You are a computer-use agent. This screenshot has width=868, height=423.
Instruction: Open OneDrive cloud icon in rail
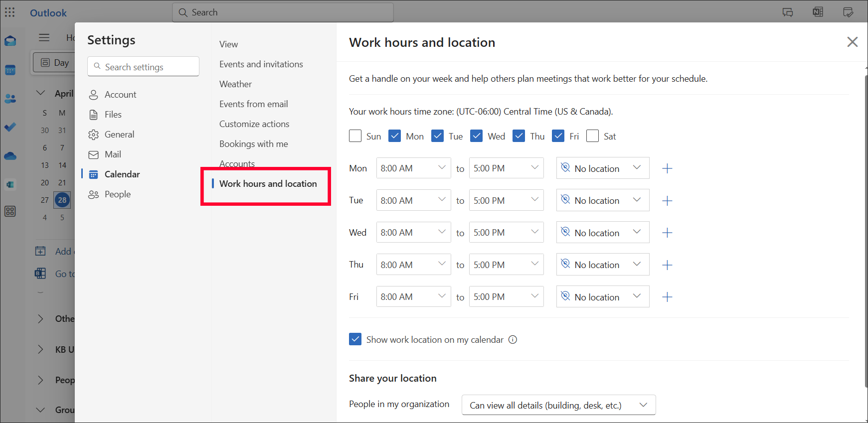[x=10, y=156]
